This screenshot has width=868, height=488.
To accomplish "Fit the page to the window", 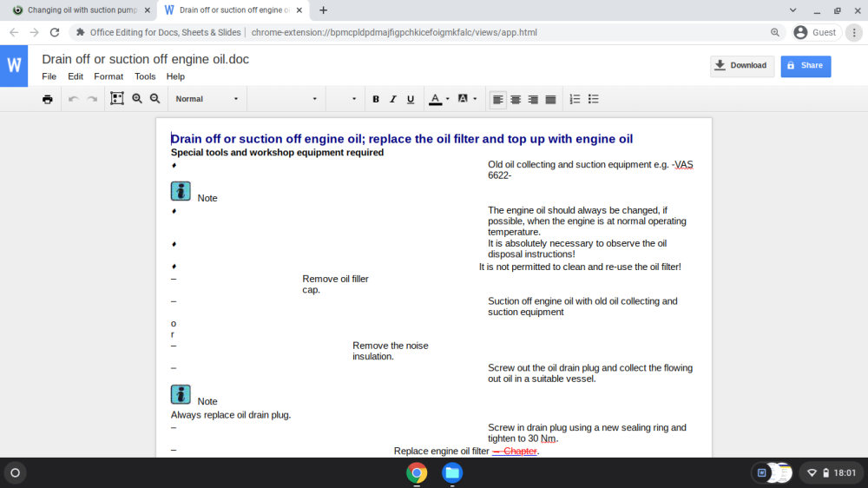I will [117, 99].
